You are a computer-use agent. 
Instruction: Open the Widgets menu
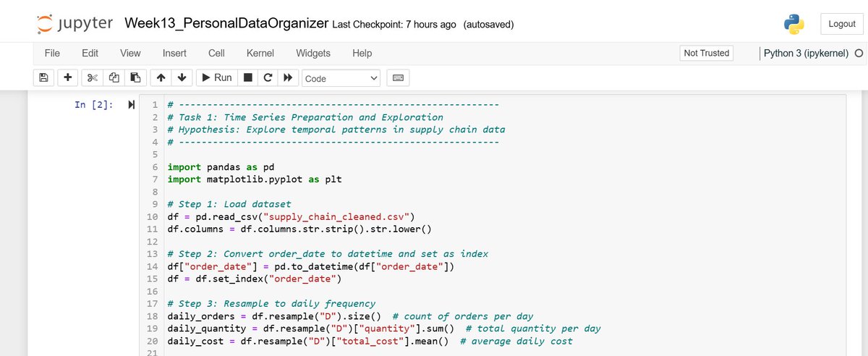pyautogui.click(x=313, y=54)
